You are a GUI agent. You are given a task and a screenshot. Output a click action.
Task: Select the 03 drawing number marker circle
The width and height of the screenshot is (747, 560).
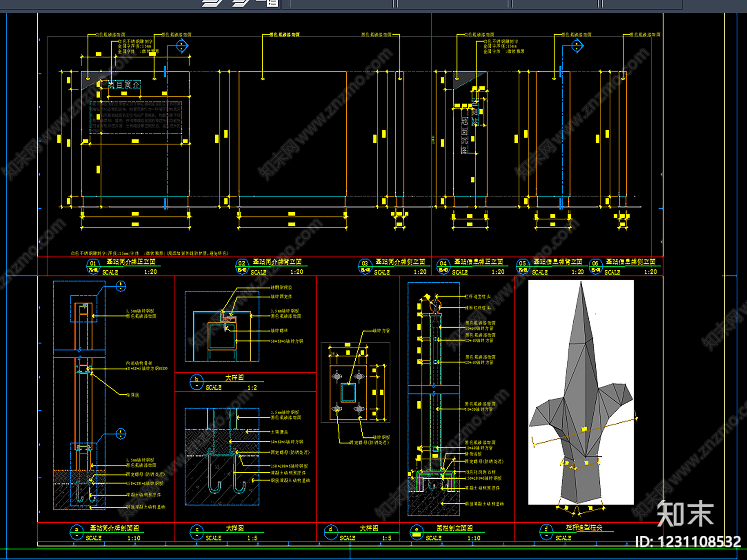[365, 266]
